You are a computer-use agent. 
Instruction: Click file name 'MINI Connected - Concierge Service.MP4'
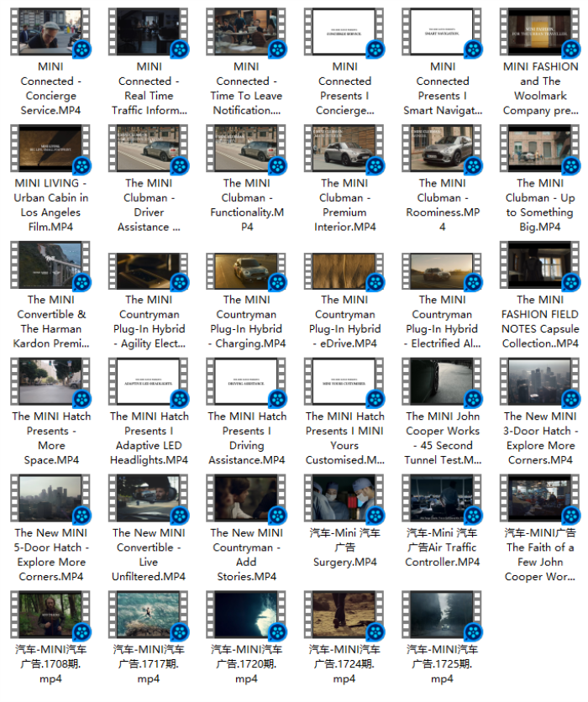(50, 89)
